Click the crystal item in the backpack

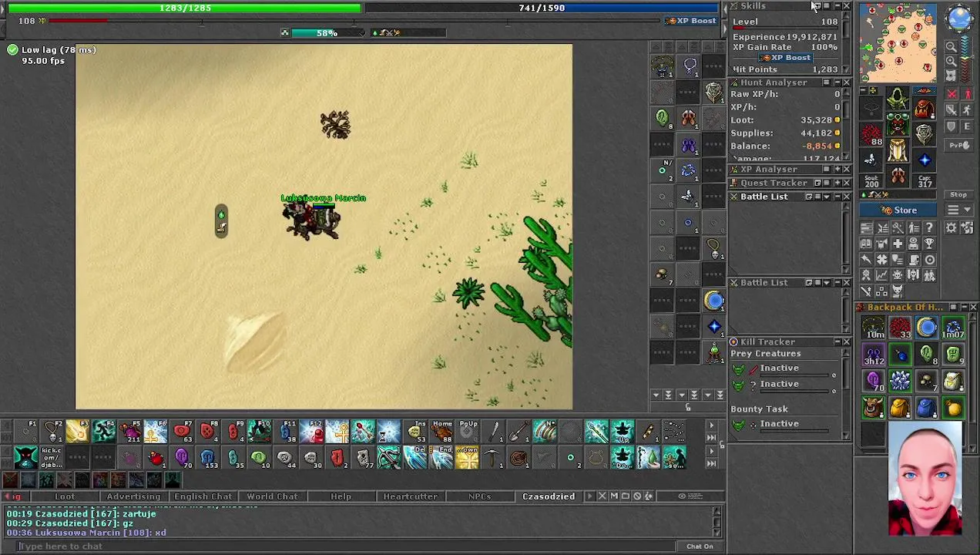click(x=900, y=381)
